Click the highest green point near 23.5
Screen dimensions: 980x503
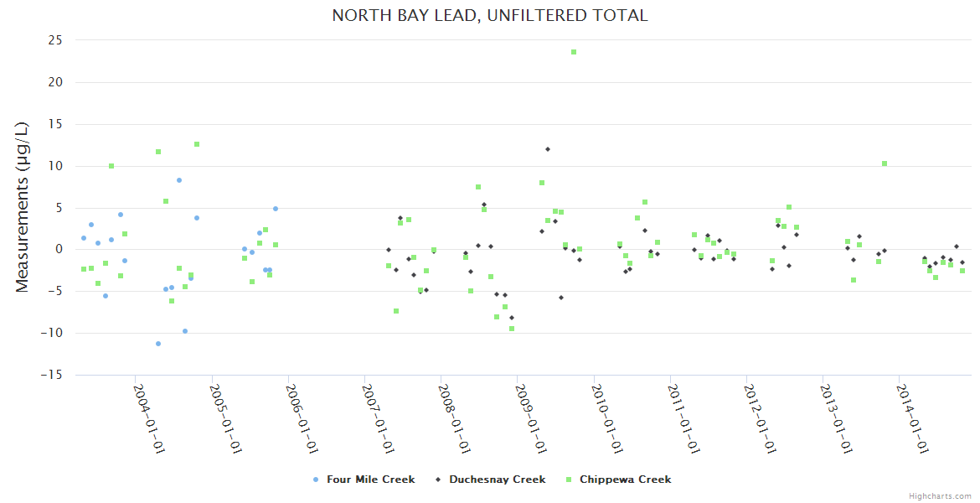[x=574, y=52]
